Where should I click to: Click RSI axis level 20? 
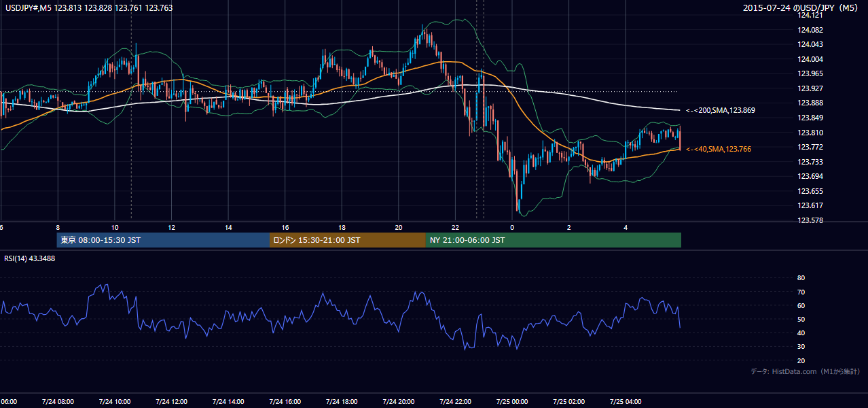click(801, 360)
